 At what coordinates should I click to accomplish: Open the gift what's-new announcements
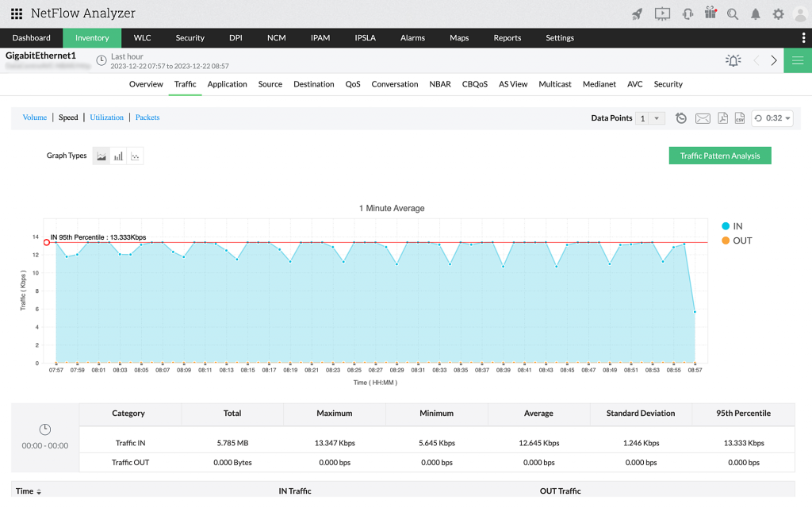click(709, 13)
